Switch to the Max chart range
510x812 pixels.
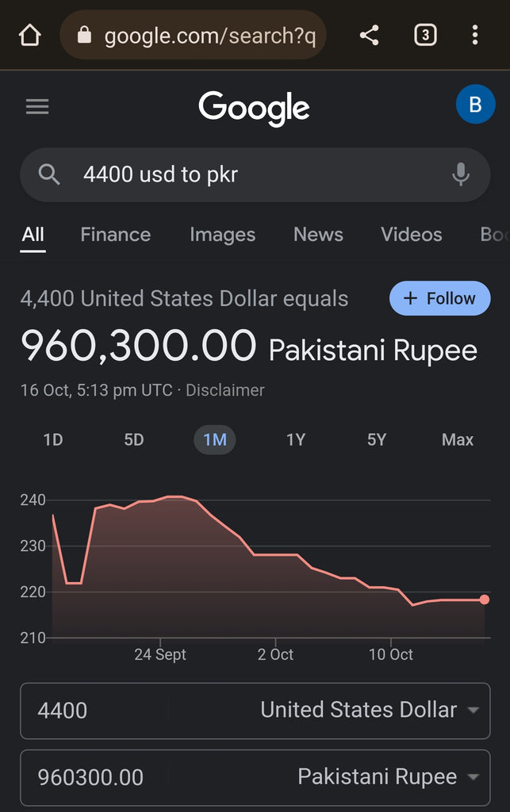(x=457, y=440)
